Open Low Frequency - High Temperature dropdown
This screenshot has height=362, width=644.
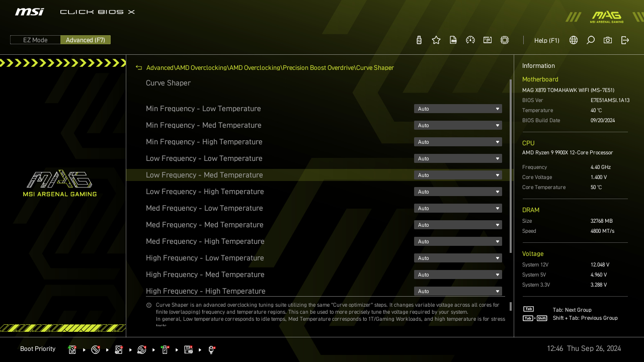[458, 192]
